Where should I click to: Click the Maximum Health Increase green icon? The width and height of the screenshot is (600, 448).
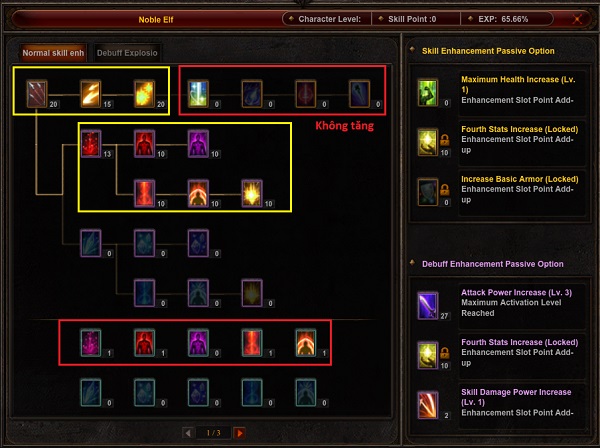pyautogui.click(x=427, y=93)
